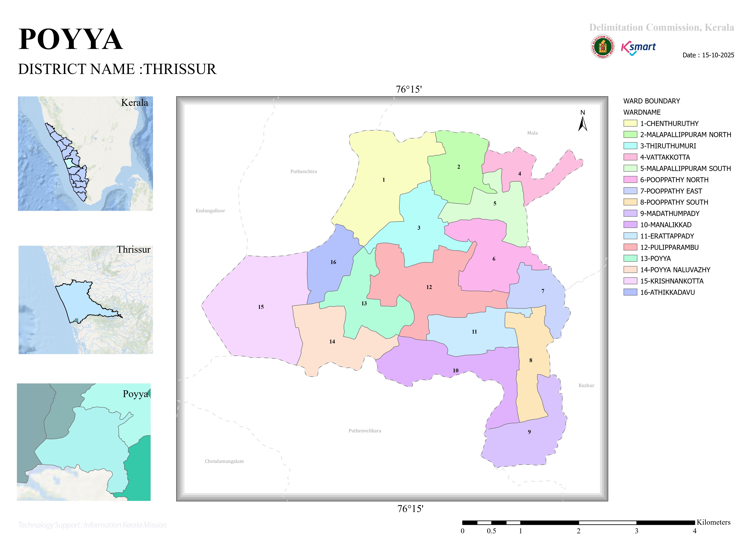The image size is (756, 535).
Task: Click the Thrissur district inset map
Action: [x=86, y=300]
